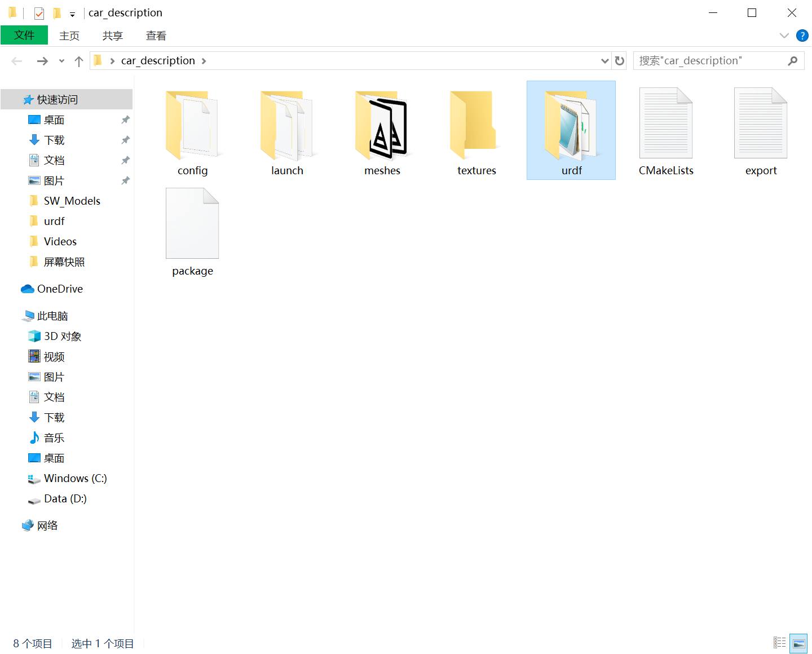Go up one folder level
The width and height of the screenshot is (812, 654).
point(79,61)
